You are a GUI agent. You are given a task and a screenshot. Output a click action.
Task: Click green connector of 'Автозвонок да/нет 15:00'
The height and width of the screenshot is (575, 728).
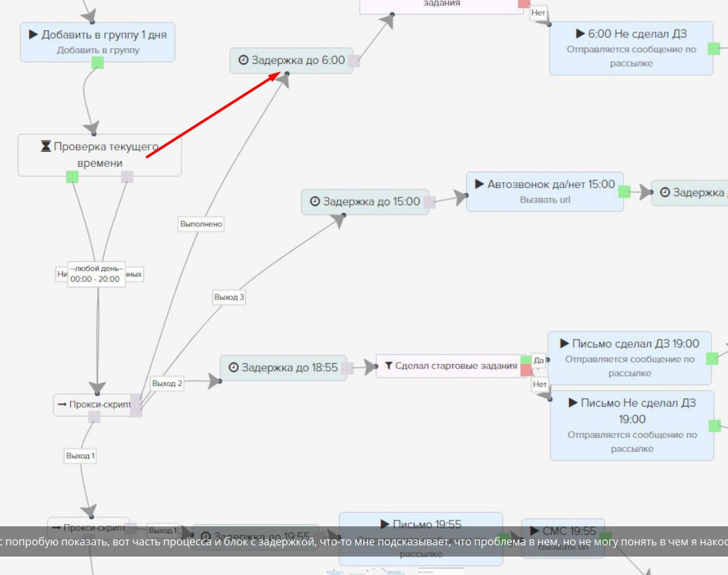625,191
